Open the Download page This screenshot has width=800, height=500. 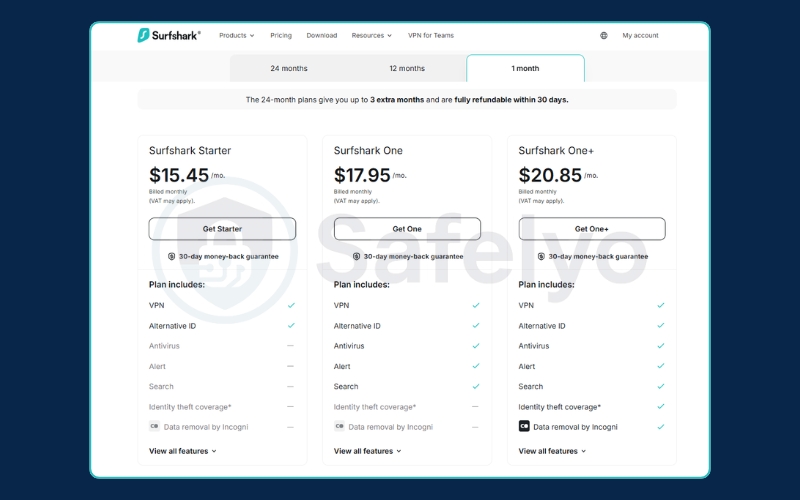coord(321,35)
